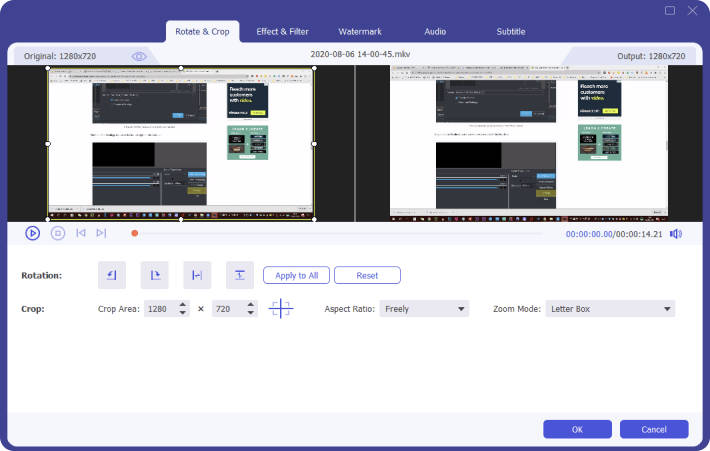Image resolution: width=710 pixels, height=451 pixels.
Task: Open the Watermark tab
Action: click(360, 32)
